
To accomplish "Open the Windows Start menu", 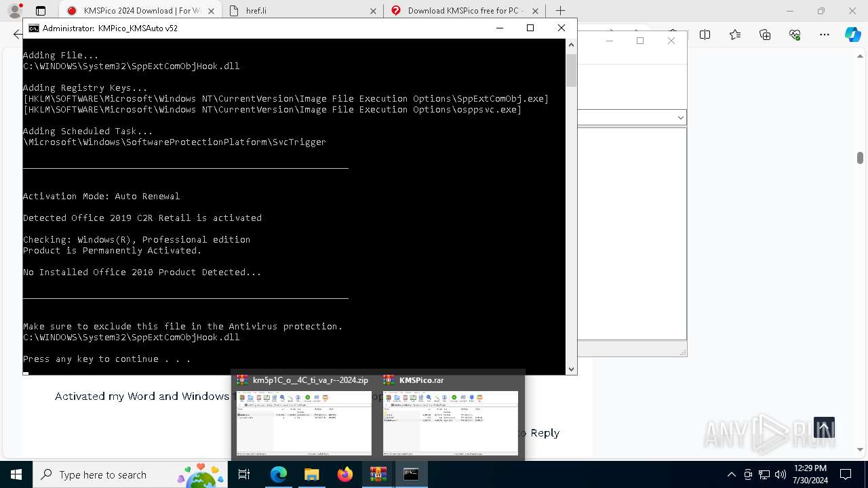I will (x=16, y=474).
